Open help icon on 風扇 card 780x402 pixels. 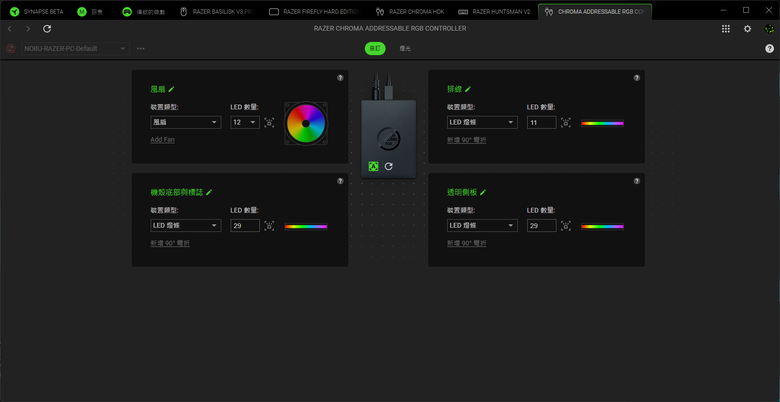point(340,78)
